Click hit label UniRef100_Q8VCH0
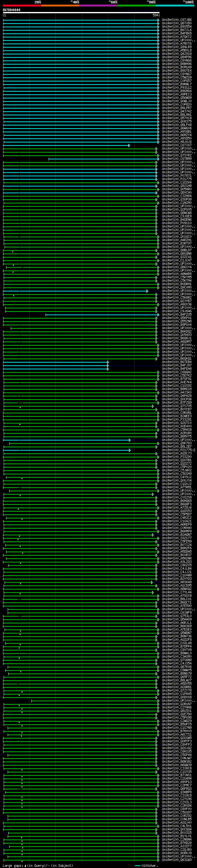 tap(177, 193)
